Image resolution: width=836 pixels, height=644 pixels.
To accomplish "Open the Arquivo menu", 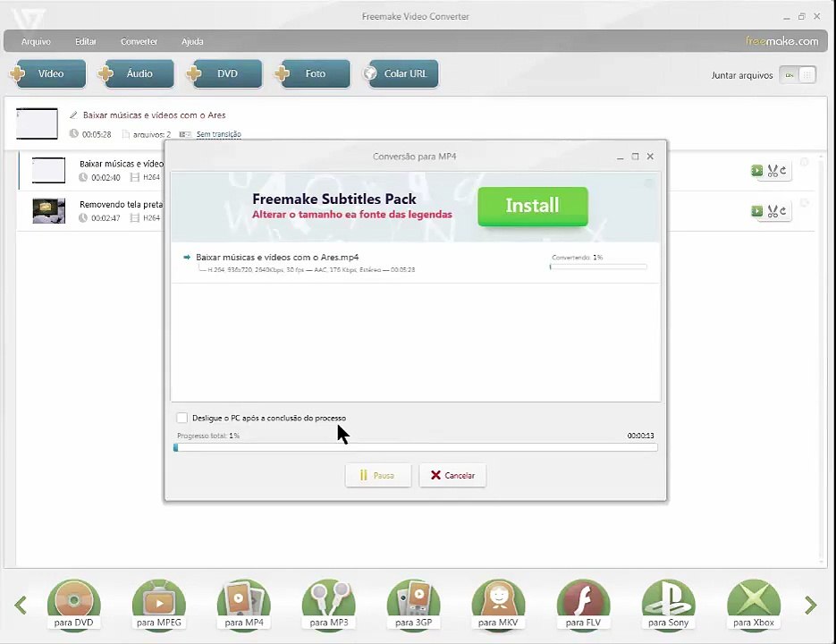I will [x=36, y=41].
